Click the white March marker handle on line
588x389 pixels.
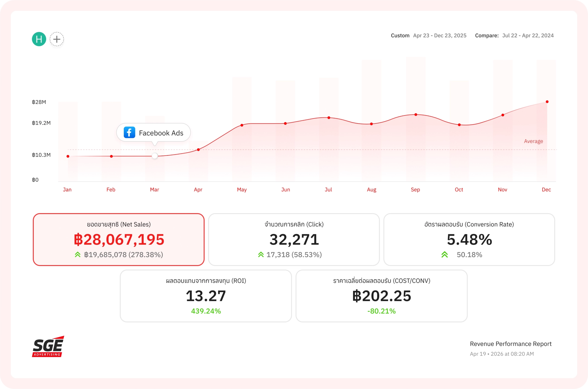(x=155, y=156)
